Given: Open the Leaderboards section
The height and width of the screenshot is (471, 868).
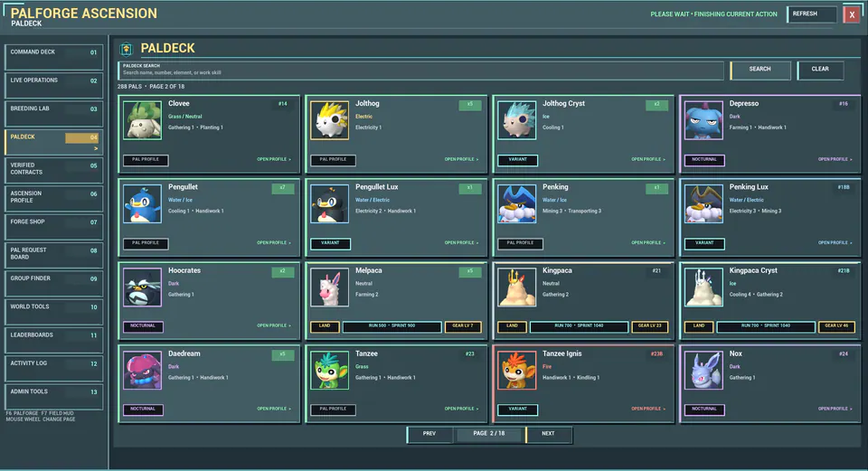Looking at the screenshot, I should click(53, 339).
